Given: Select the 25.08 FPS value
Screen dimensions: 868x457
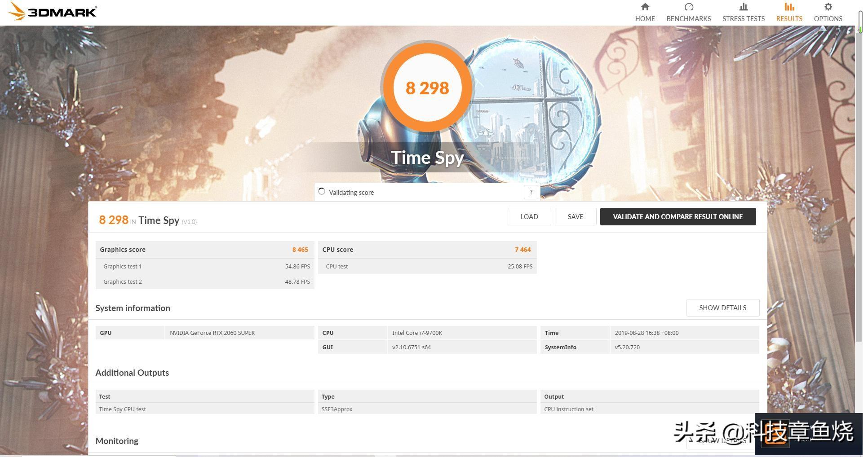Looking at the screenshot, I should tap(520, 267).
